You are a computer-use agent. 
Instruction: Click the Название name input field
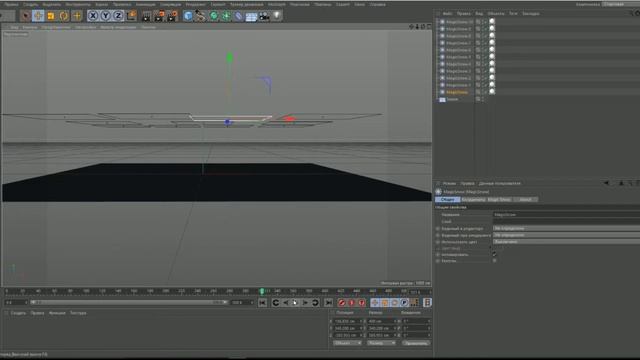(566, 215)
